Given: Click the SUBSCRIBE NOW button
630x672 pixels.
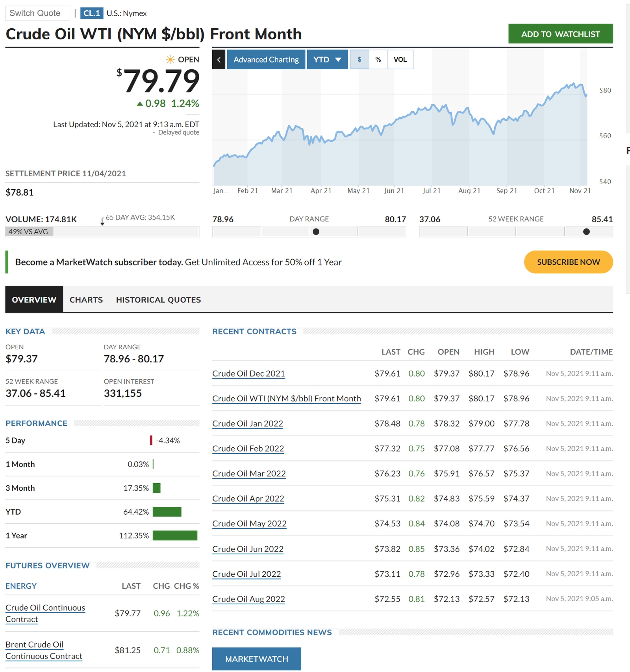Looking at the screenshot, I should tap(568, 262).
